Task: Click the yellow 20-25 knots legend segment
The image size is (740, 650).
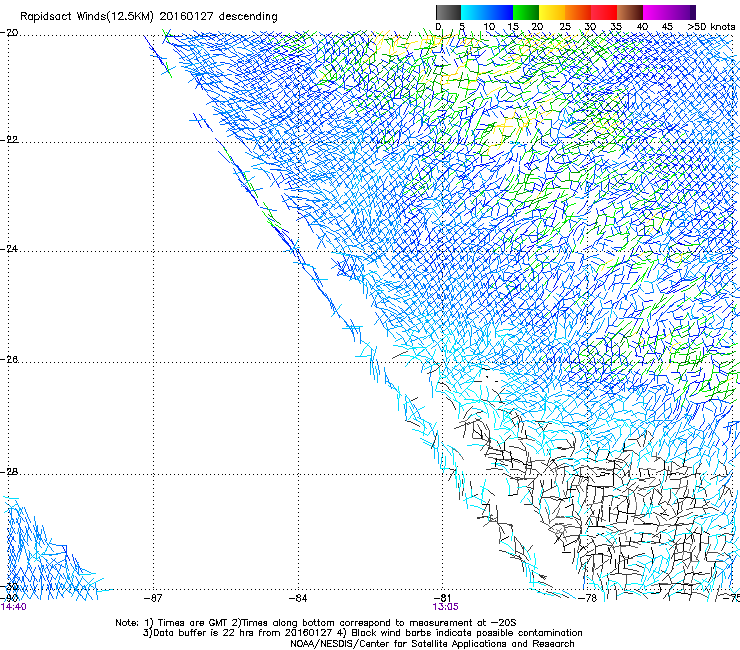Action: tap(552, 12)
